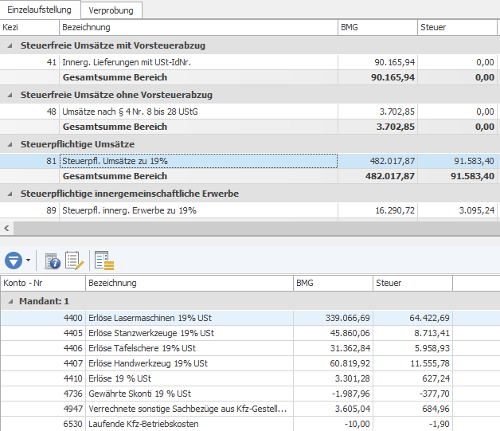This screenshot has height=431, width=500.
Task: Sort by Konto - Nr column header
Action: click(x=43, y=283)
